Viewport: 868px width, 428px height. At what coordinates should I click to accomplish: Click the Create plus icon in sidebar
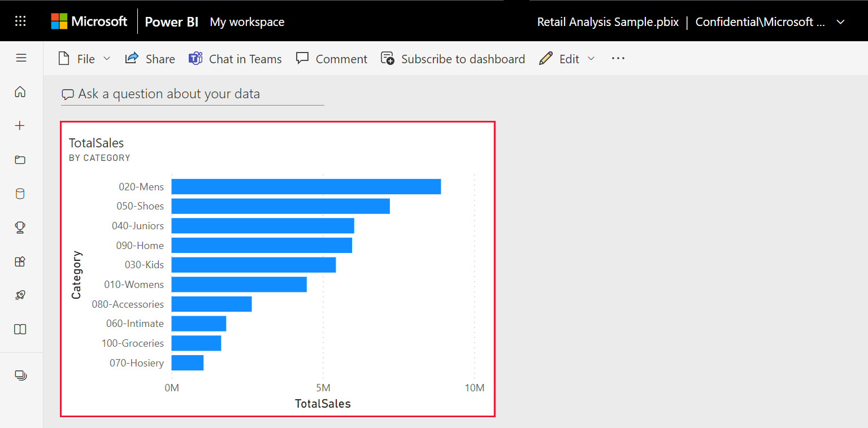pyautogui.click(x=20, y=125)
